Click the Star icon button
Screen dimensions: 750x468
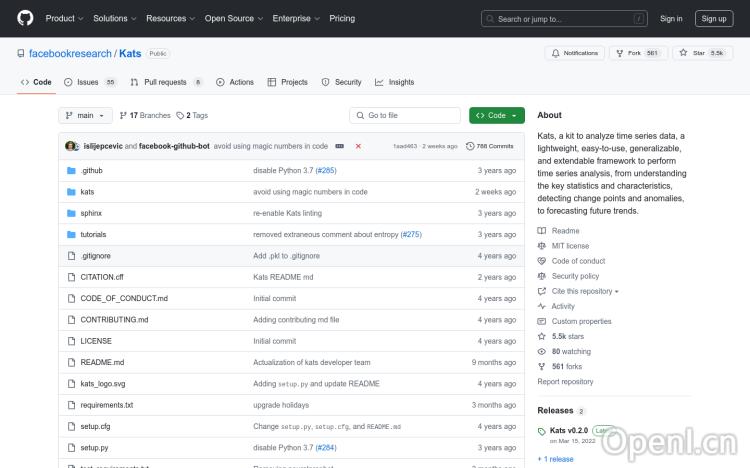pyautogui.click(x=683, y=53)
